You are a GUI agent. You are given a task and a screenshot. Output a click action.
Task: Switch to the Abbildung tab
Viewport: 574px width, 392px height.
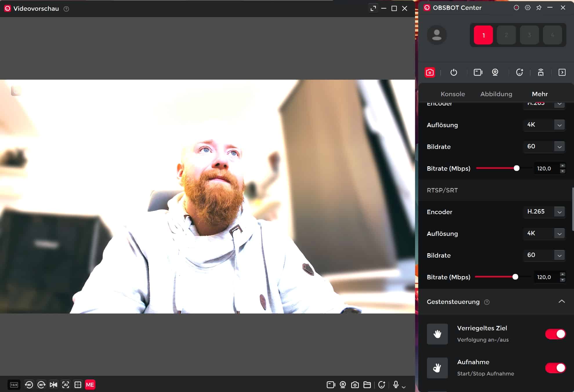click(x=496, y=94)
